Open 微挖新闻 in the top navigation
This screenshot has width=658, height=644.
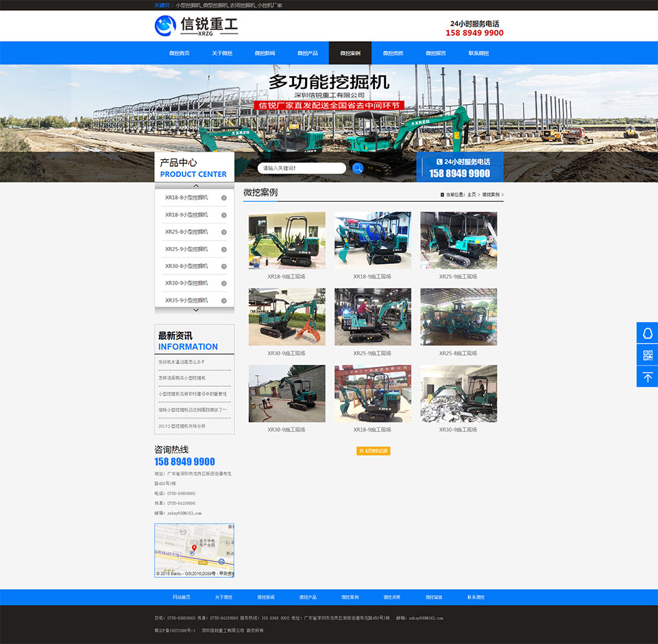pos(265,53)
